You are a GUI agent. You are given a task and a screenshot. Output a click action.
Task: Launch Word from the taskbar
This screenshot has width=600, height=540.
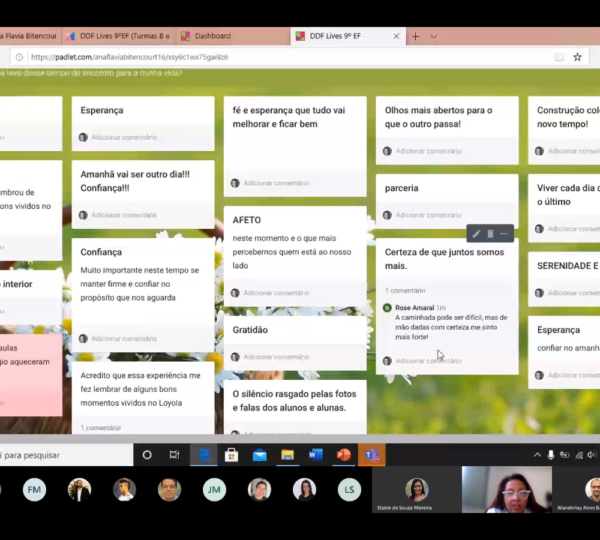[x=315, y=455]
